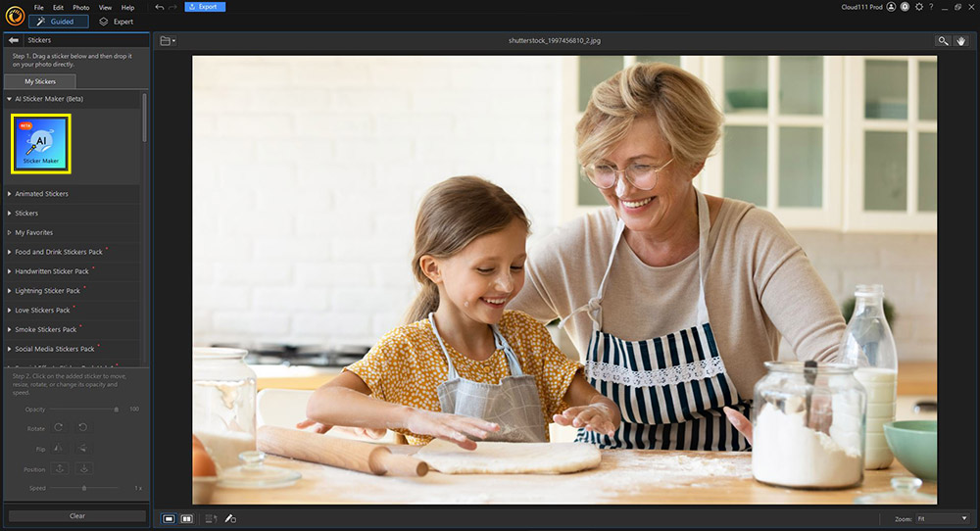Send sticker backward in position

point(84,468)
